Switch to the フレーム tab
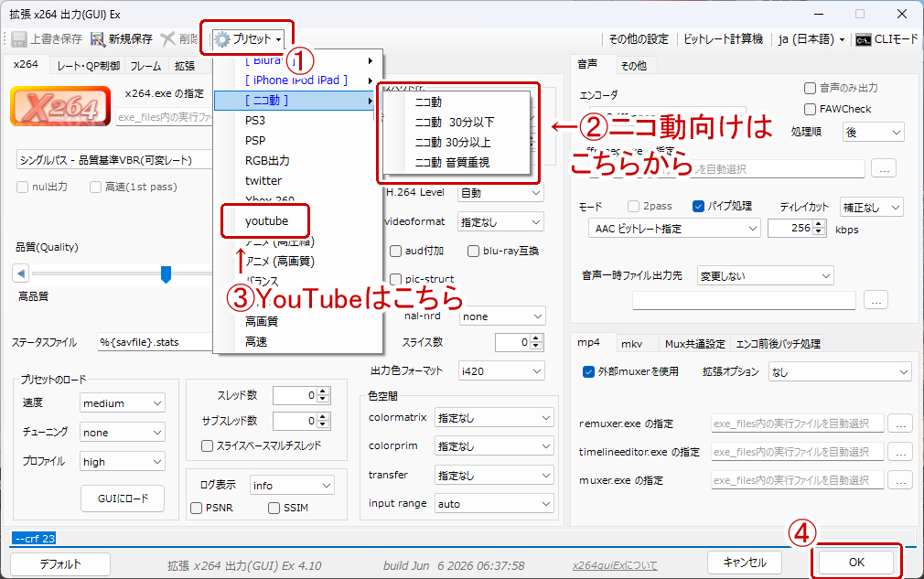This screenshot has height=579, width=924. tap(145, 66)
